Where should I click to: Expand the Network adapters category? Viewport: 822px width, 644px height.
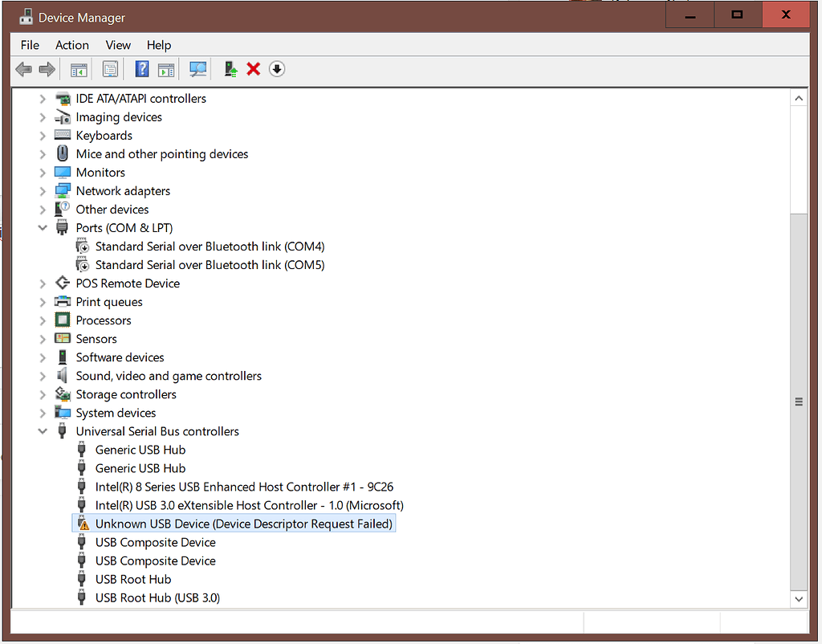(x=43, y=190)
